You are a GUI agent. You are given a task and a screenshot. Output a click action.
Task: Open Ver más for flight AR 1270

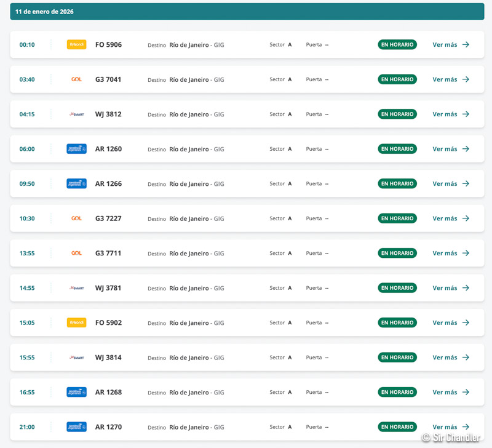click(x=445, y=427)
